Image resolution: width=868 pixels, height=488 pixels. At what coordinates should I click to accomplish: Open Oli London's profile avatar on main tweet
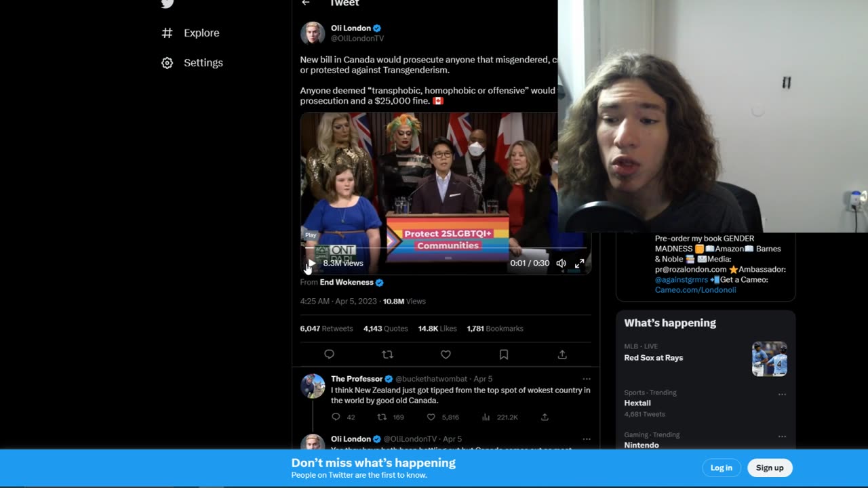tap(313, 33)
